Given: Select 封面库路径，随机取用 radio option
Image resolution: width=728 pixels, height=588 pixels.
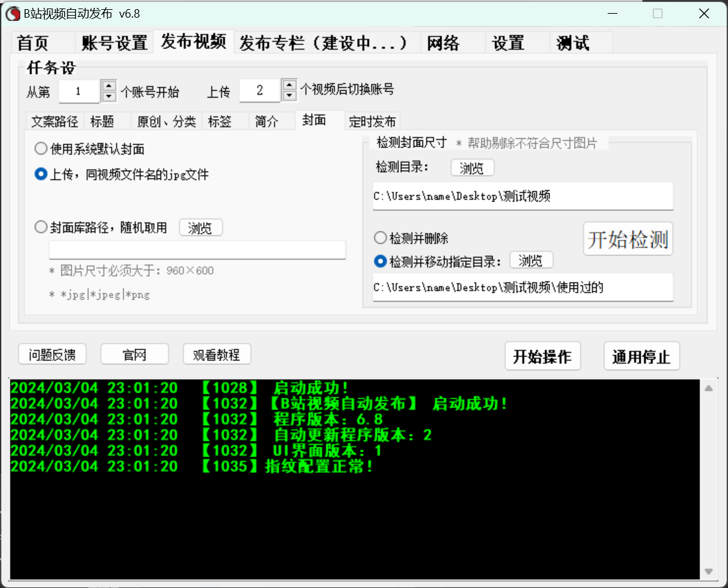Looking at the screenshot, I should [x=101, y=228].
